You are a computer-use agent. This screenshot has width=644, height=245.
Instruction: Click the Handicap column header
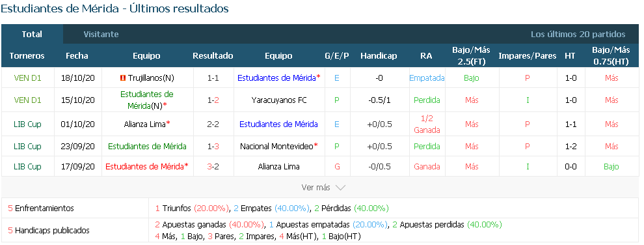tap(379, 55)
